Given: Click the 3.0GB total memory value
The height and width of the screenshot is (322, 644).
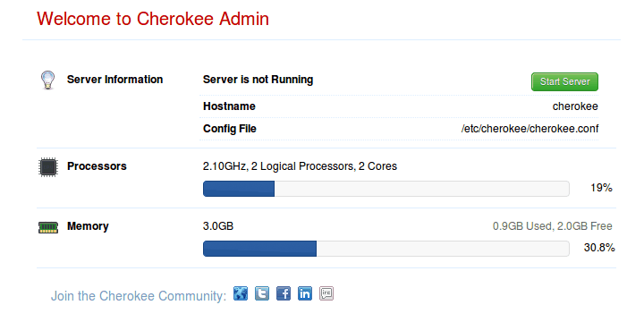Looking at the screenshot, I should (218, 226).
